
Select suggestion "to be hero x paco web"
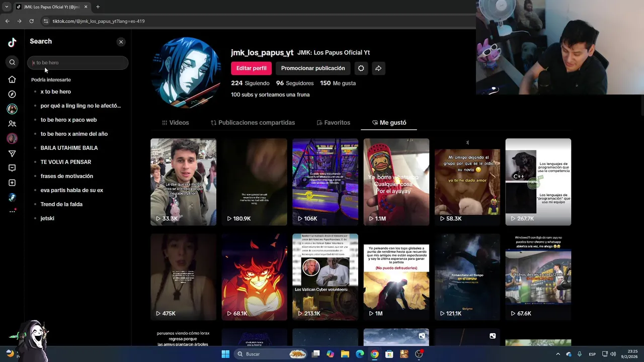[x=68, y=120]
